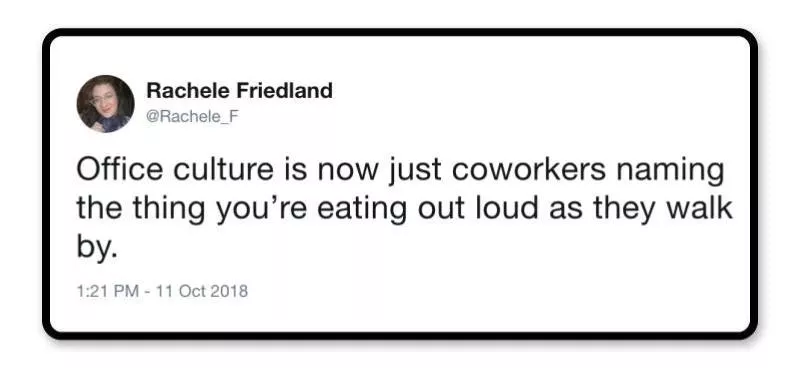Click "PM" in the tweet timestamp
Viewport: 800px width, 368px height.
click(x=126, y=291)
